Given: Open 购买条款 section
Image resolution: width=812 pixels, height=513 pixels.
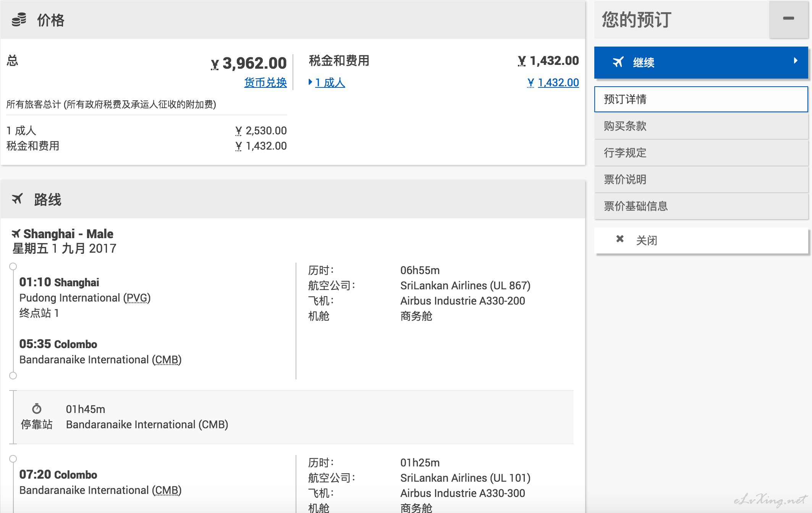Looking at the screenshot, I should (x=701, y=126).
